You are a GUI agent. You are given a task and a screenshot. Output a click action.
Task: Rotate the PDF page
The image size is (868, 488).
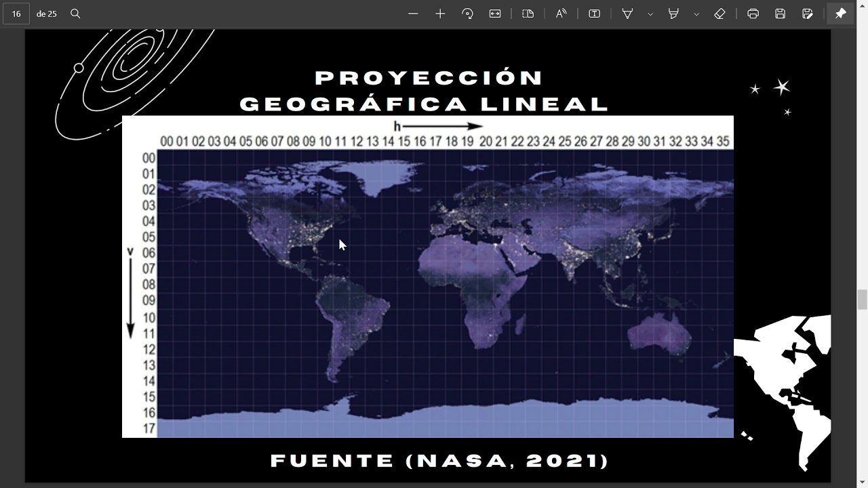[467, 14]
